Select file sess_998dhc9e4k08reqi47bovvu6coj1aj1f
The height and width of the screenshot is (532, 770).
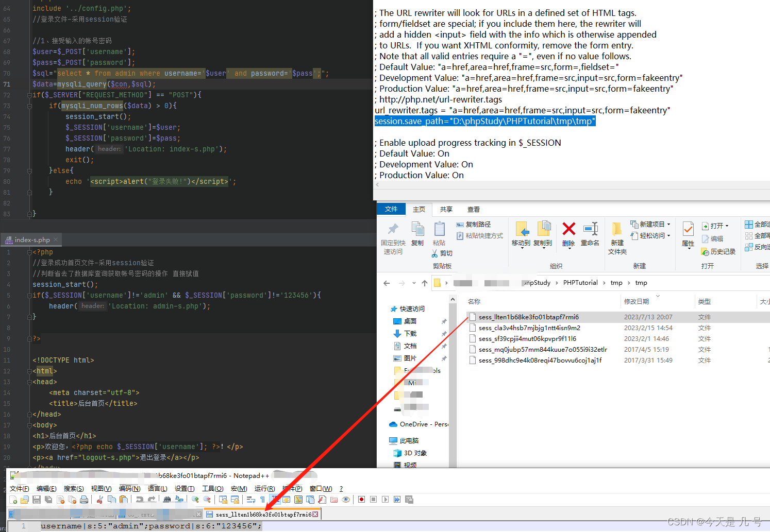coord(540,361)
